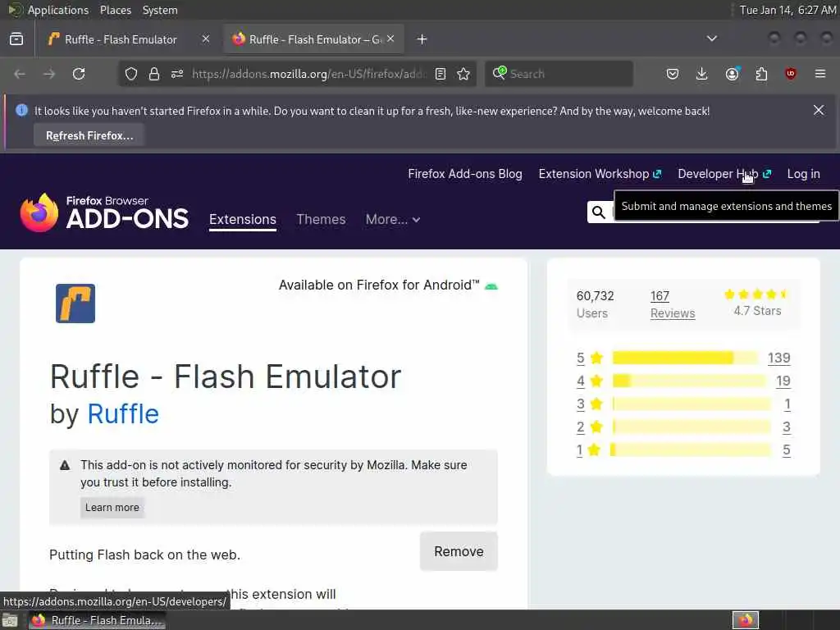The image size is (840, 630).
Task: Open the downloads arrow icon
Action: pos(702,74)
